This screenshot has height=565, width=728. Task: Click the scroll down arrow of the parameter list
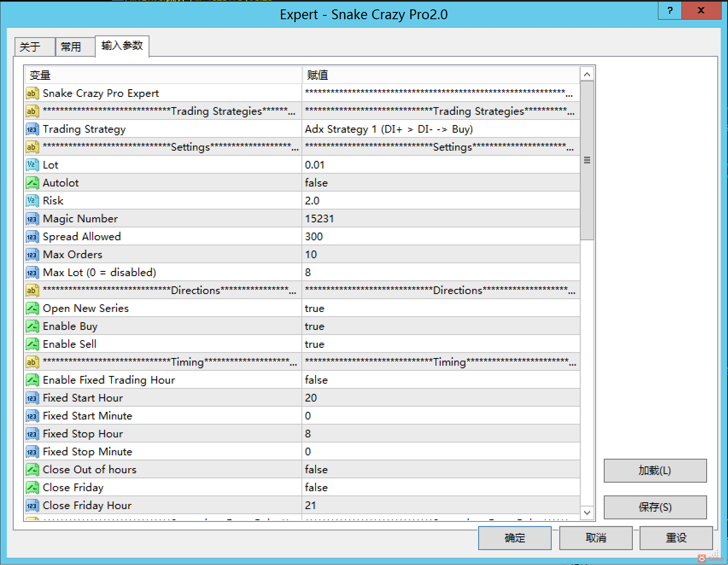point(587,513)
